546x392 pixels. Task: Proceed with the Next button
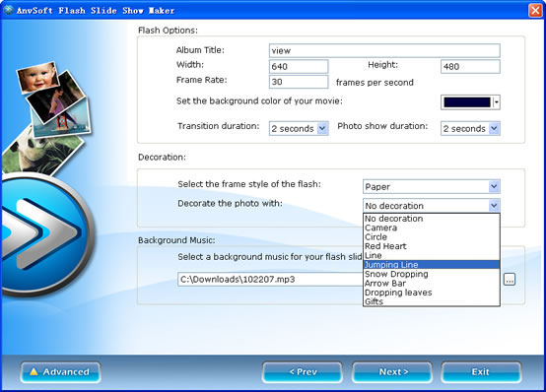392,372
